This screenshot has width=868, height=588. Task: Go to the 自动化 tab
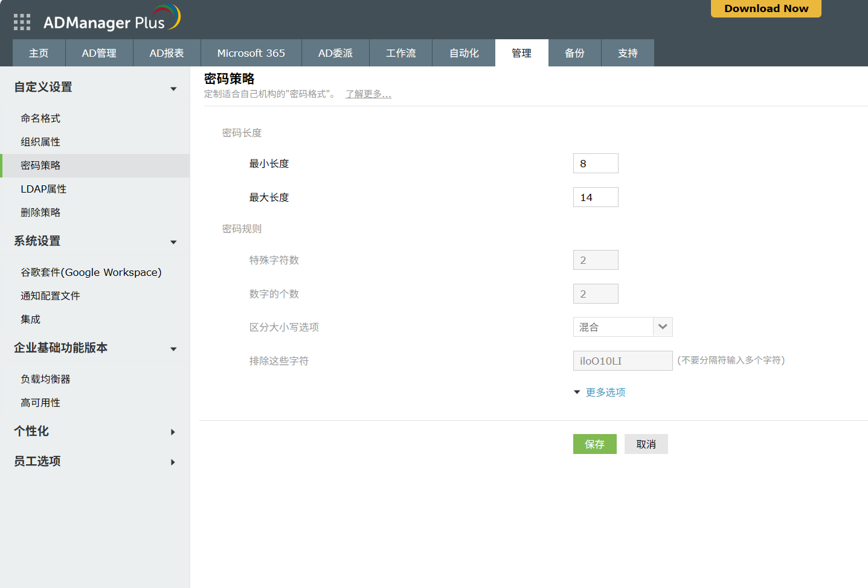click(463, 53)
